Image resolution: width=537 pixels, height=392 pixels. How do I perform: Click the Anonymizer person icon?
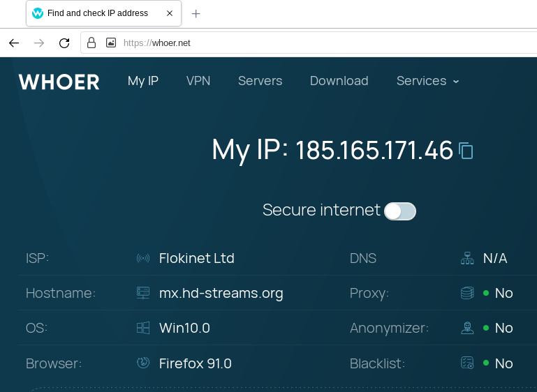pos(467,328)
